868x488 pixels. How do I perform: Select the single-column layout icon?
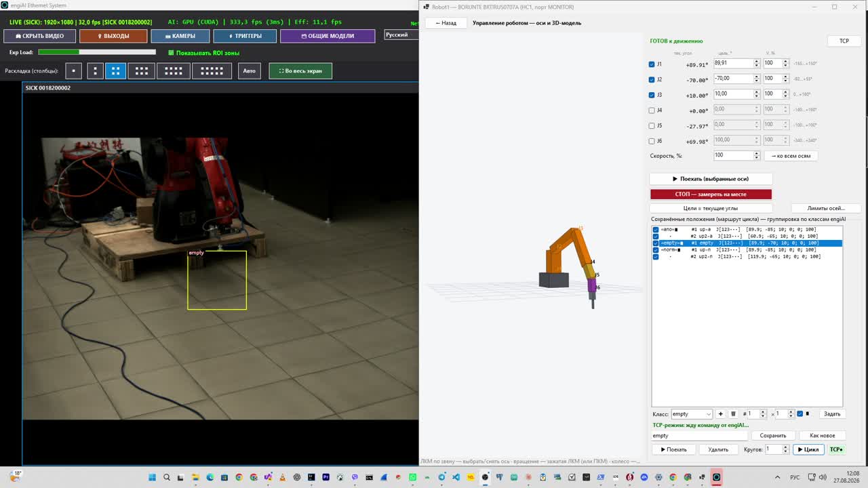(x=73, y=70)
